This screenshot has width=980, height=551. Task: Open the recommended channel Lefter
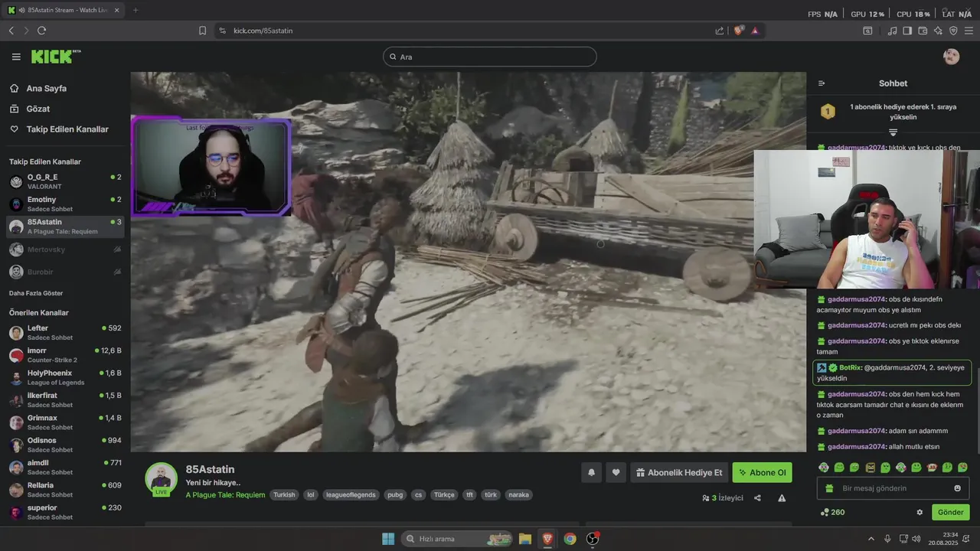pyautogui.click(x=65, y=332)
